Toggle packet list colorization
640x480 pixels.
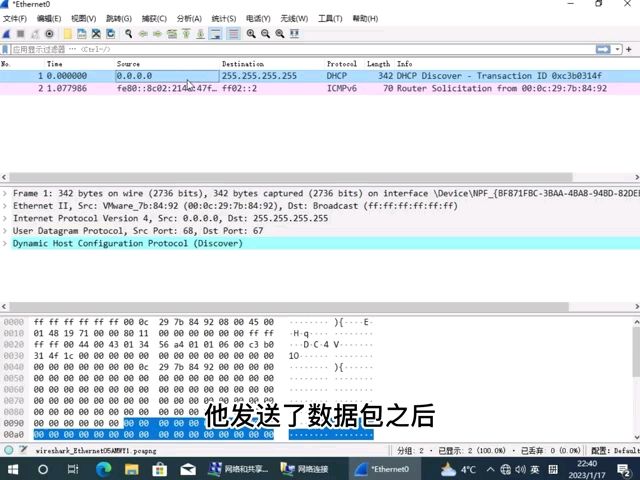(233, 34)
